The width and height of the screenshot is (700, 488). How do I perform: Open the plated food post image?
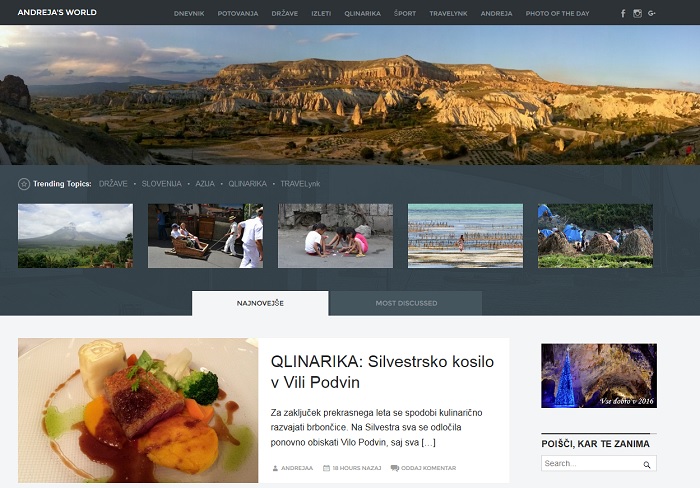[138, 410]
